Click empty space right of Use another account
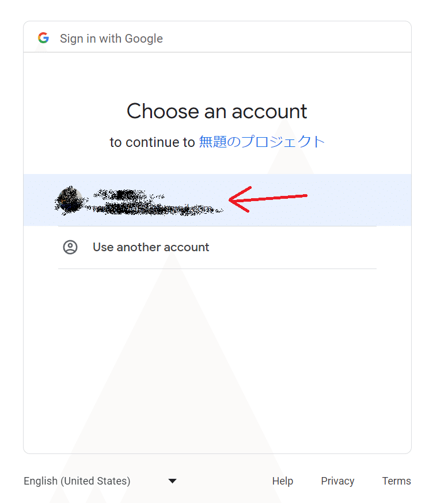This screenshot has height=503, width=448. [293, 247]
